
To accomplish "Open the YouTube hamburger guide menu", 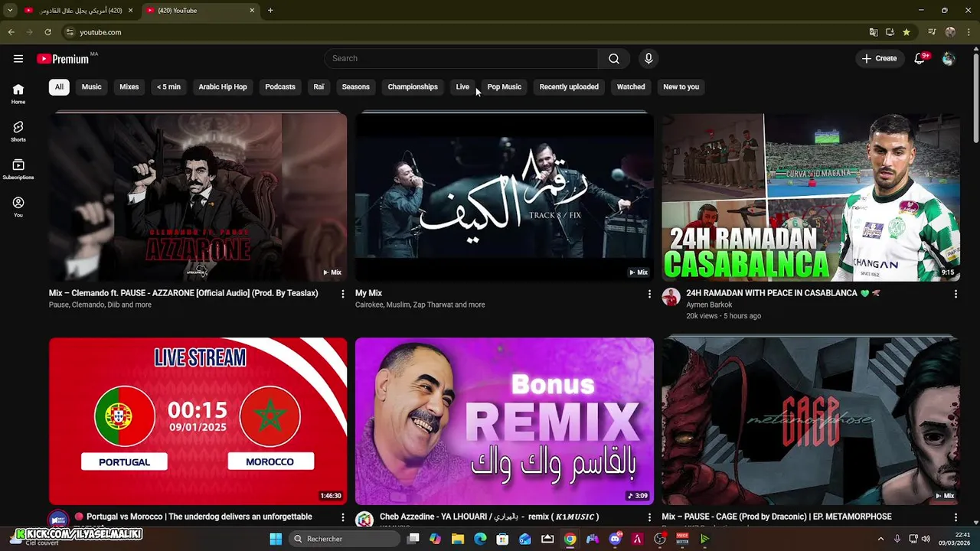I will click(18, 58).
